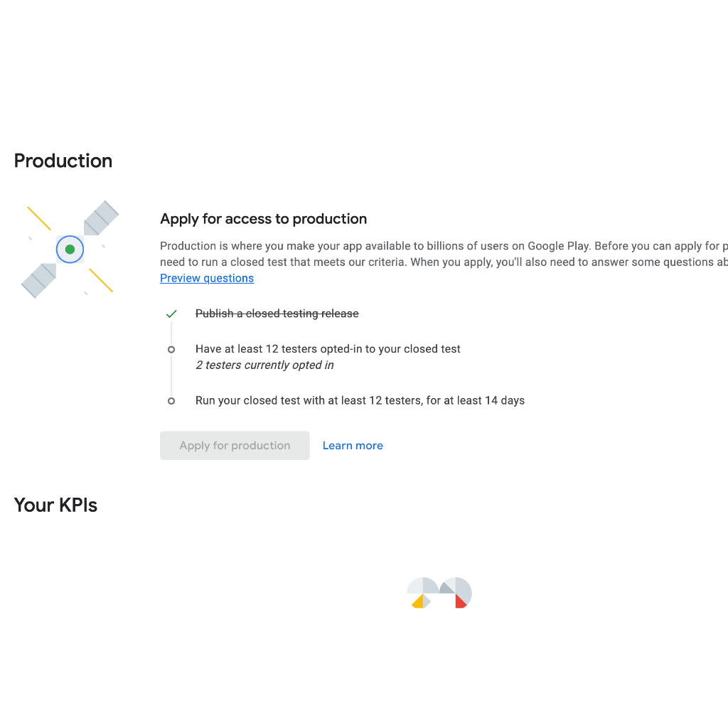Follow the Learn more link
Viewport: 728px width, 728px height.
(353, 446)
